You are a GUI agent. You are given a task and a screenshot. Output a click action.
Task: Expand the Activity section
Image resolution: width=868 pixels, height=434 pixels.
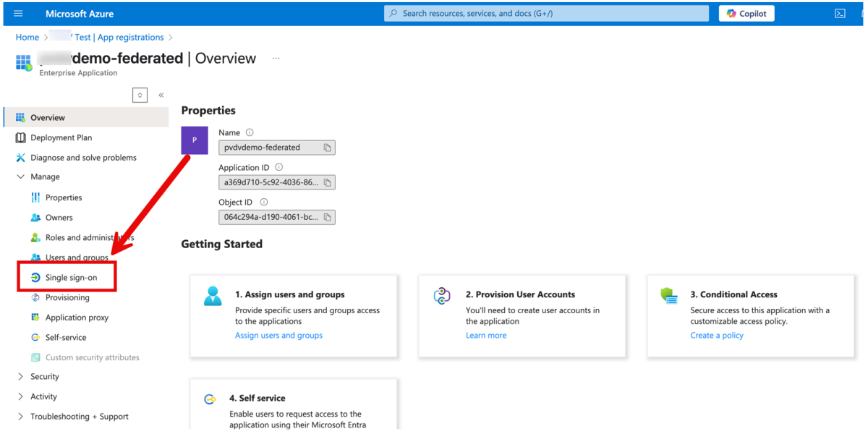20,397
